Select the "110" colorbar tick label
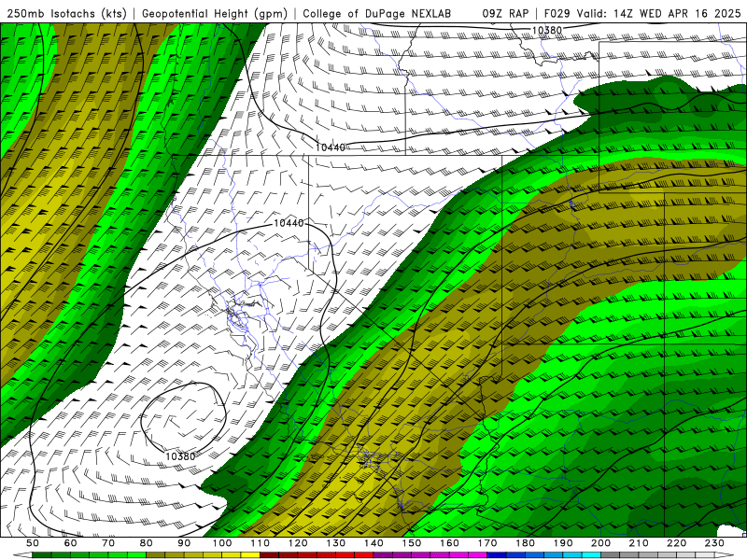The image size is (747, 560). (x=260, y=543)
